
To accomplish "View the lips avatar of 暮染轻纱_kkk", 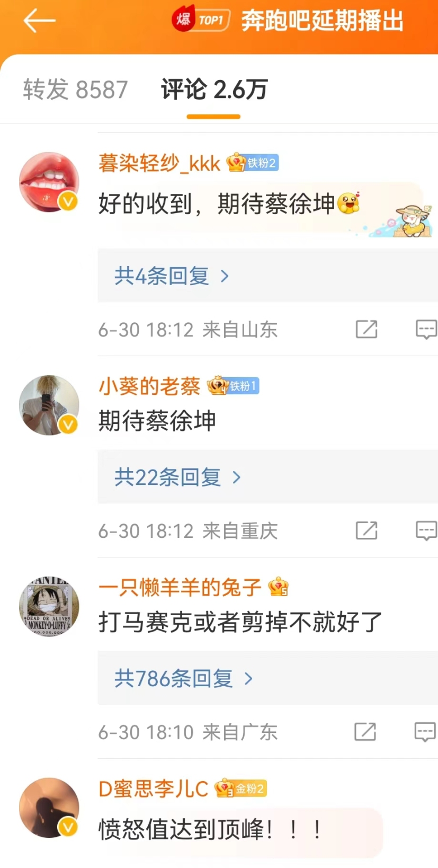I will tap(49, 182).
